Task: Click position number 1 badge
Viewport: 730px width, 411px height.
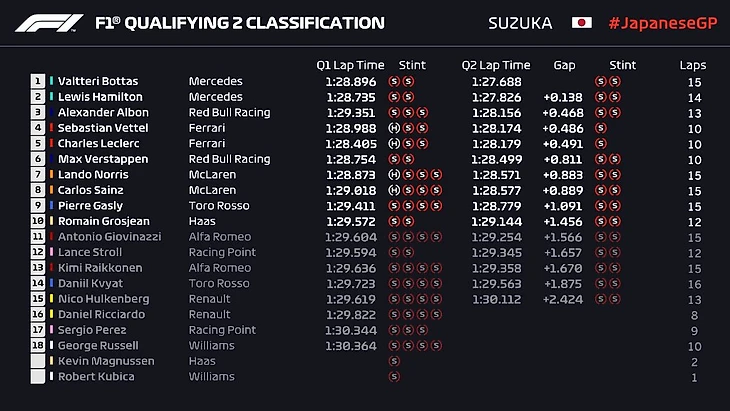Action: coord(38,81)
